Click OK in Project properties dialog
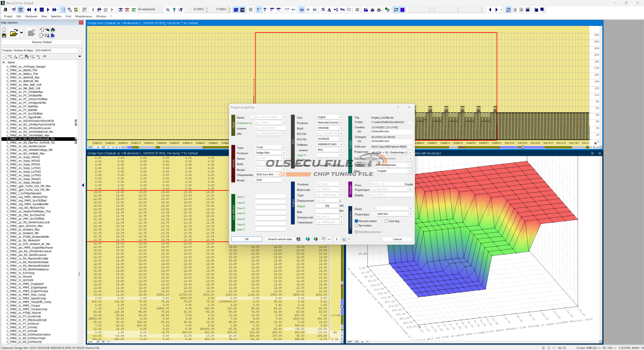The height and width of the screenshot is (350, 644). point(247,239)
